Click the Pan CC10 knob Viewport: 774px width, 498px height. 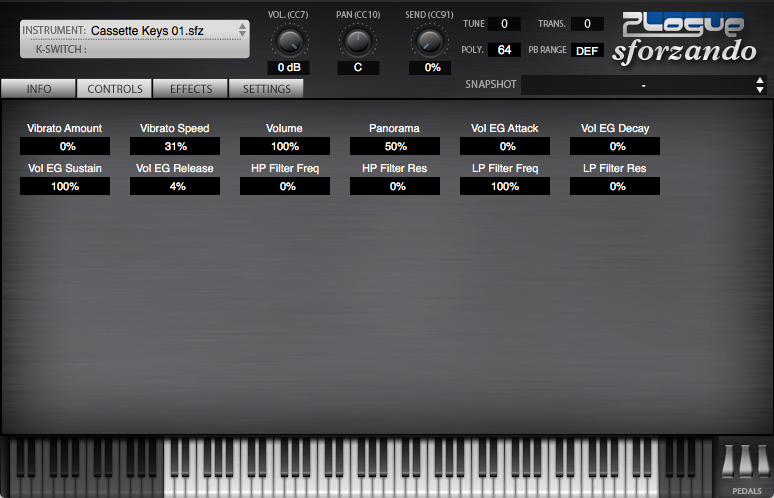358,41
